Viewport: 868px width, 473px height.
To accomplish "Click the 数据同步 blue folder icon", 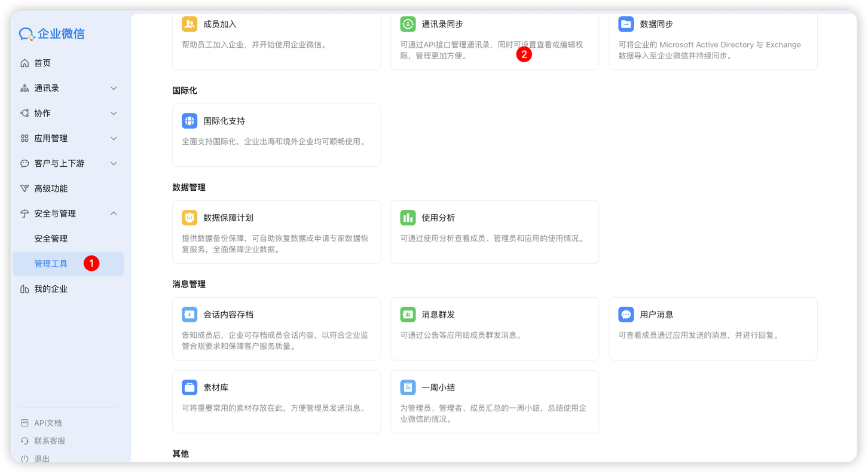I will click(626, 24).
